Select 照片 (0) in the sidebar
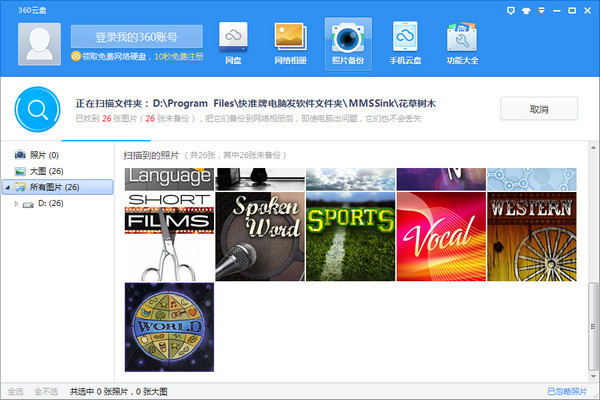 coord(44,155)
